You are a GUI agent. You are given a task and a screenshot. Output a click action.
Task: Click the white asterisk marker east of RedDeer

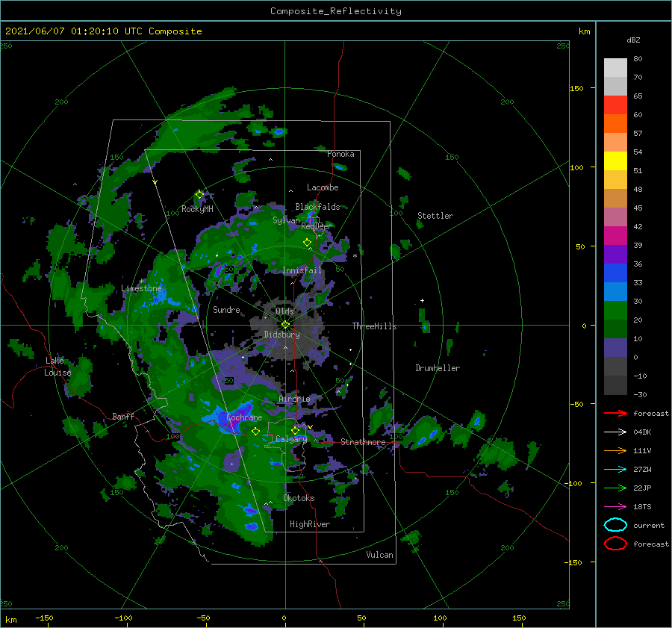[x=355, y=256]
